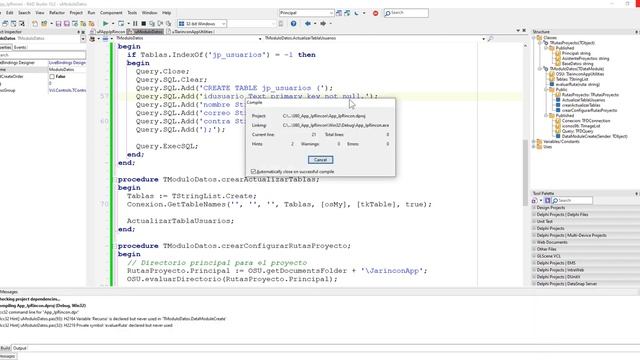Click the Run Without Debugging icon

click(121, 24)
